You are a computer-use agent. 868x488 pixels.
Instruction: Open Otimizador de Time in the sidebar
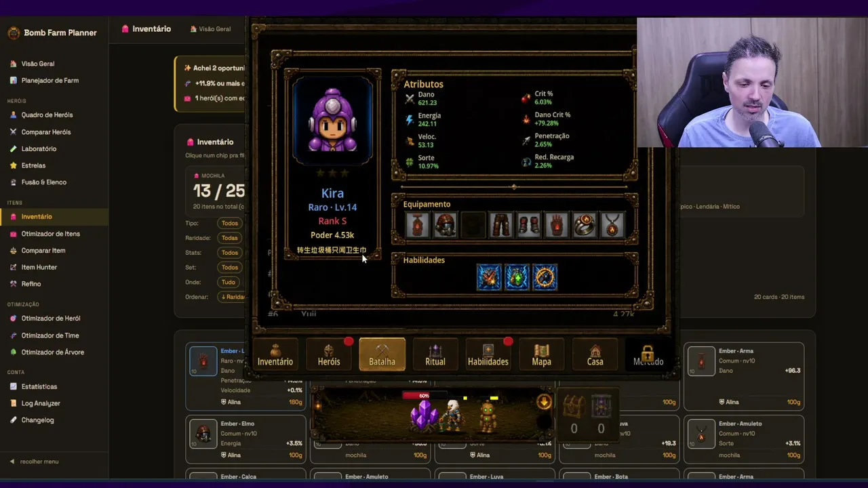(50, 335)
